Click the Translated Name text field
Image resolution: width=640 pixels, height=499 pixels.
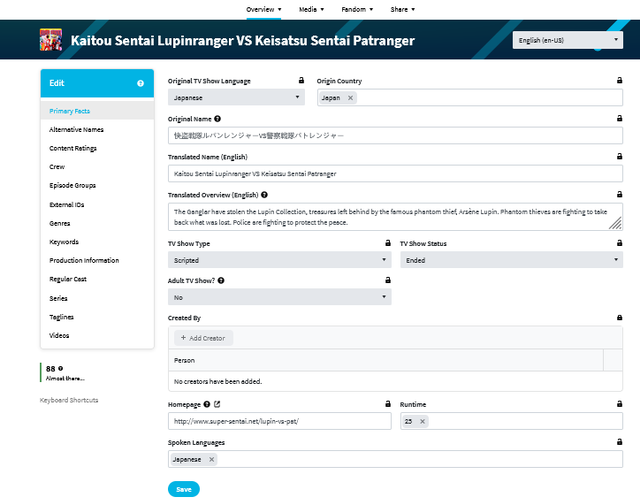coord(395,173)
